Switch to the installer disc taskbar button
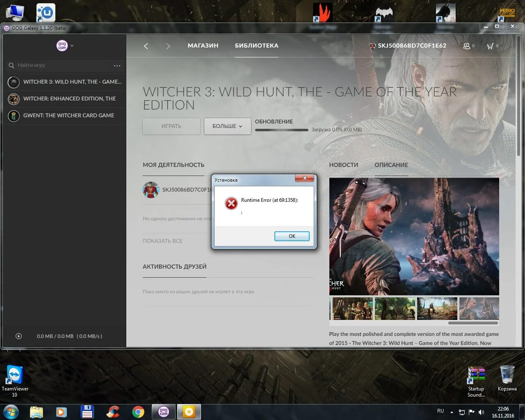Viewport: 525px width, 420px height. pos(189,412)
